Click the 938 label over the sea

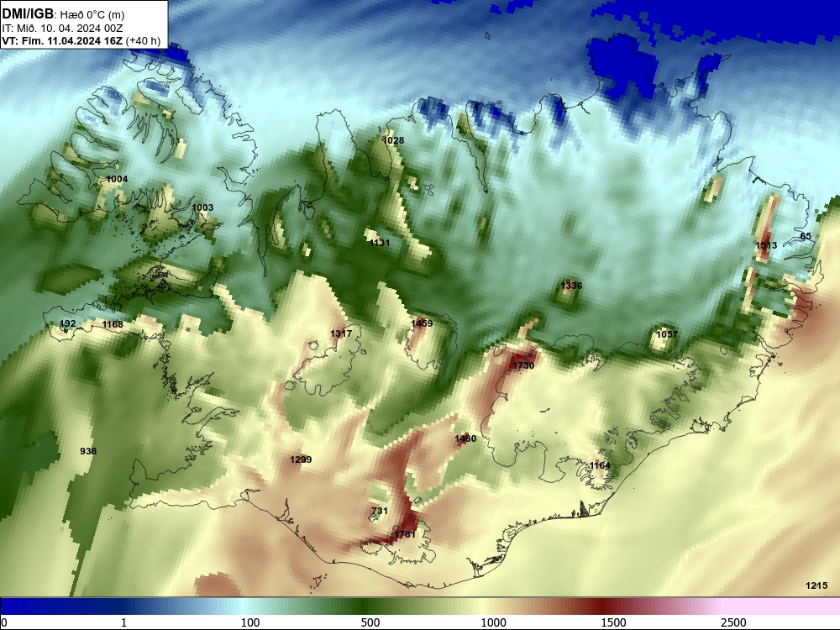[x=88, y=451]
